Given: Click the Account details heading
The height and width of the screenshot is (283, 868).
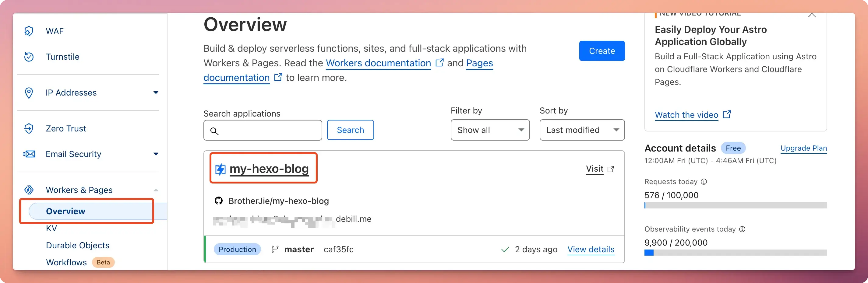Looking at the screenshot, I should (x=680, y=148).
